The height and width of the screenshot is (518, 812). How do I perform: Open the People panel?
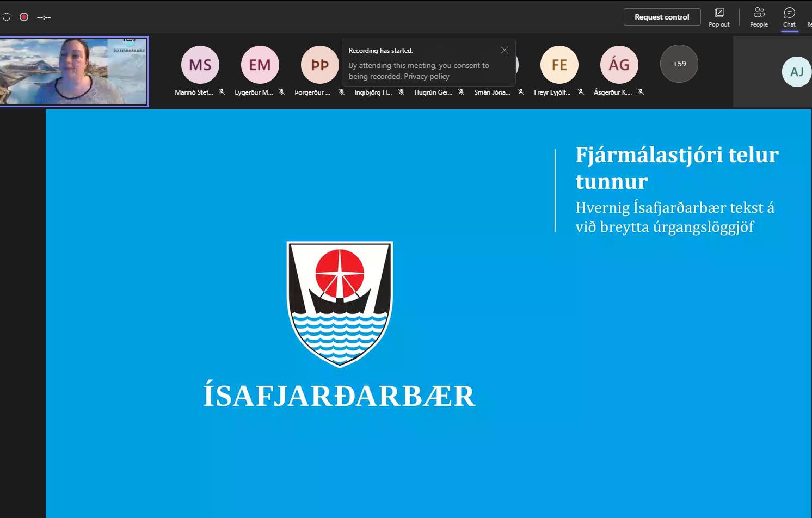coord(759,17)
